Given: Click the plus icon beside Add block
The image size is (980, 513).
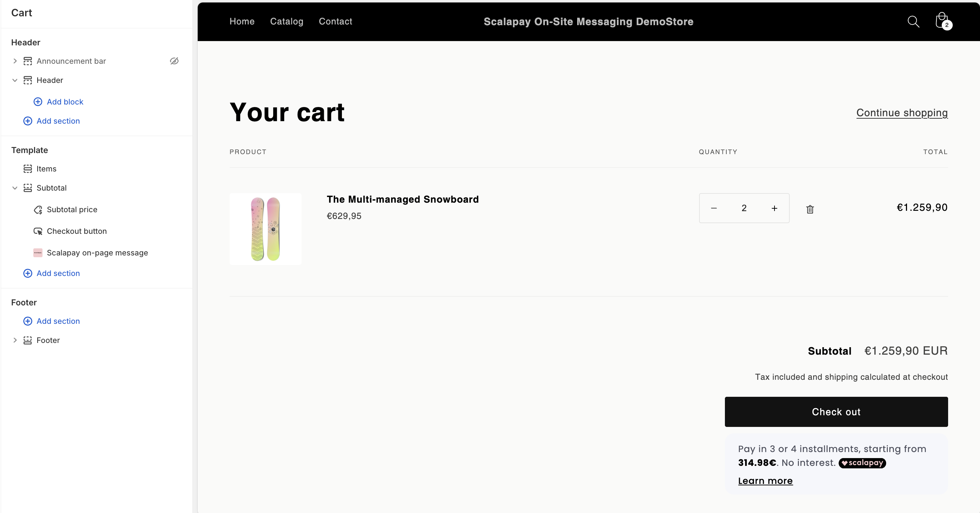Looking at the screenshot, I should click(38, 102).
